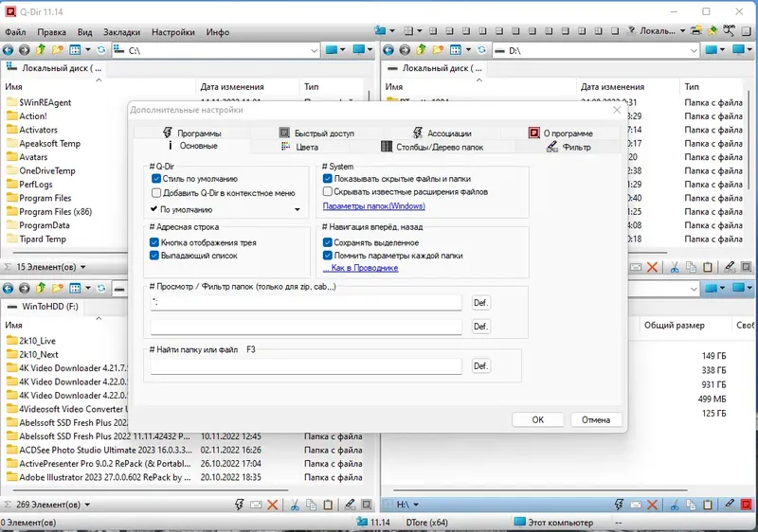The height and width of the screenshot is (532, 758).
Task: Click cut icon in top-right pane toolbar
Action: pos(675,267)
